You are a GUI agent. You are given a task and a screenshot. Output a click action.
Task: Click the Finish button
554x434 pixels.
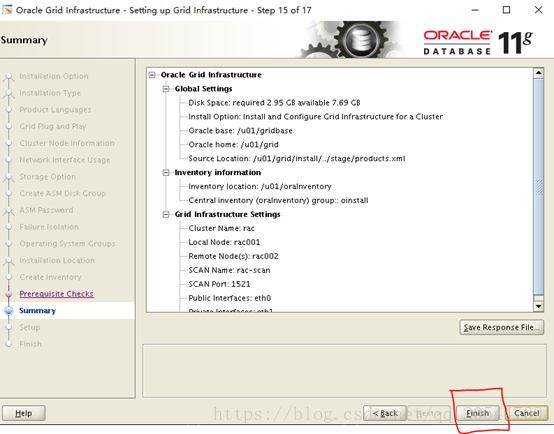pos(478,413)
